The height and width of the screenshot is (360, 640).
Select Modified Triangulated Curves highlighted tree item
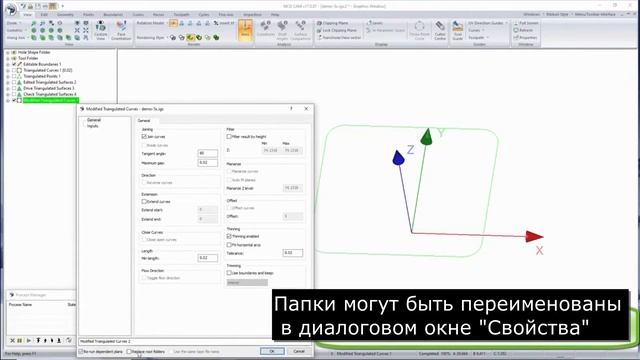pyautogui.click(x=51, y=100)
